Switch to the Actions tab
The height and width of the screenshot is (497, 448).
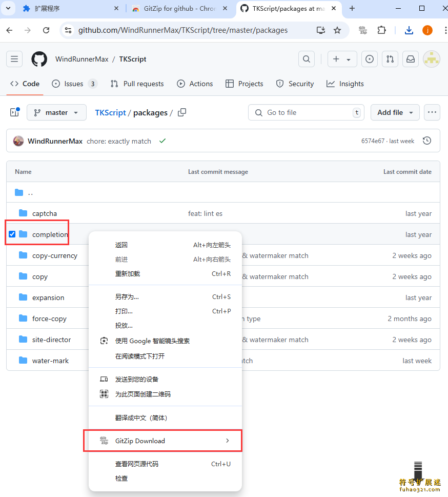coord(195,84)
